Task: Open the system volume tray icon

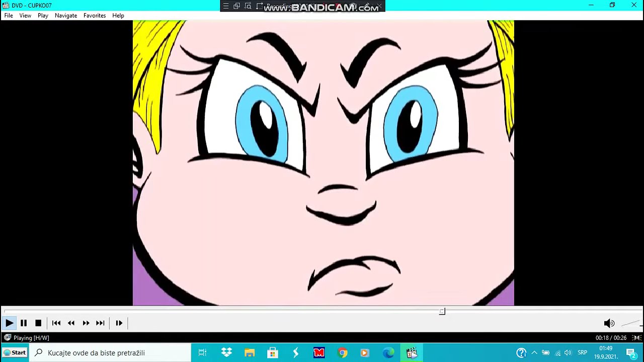Action: coord(568,353)
